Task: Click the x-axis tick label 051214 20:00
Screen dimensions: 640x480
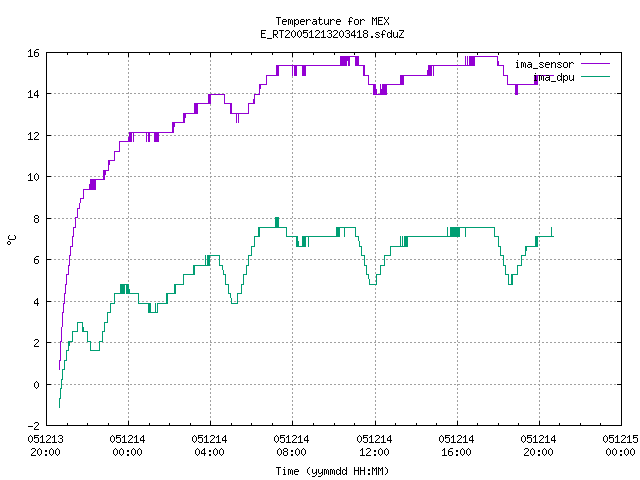Action: [538, 446]
